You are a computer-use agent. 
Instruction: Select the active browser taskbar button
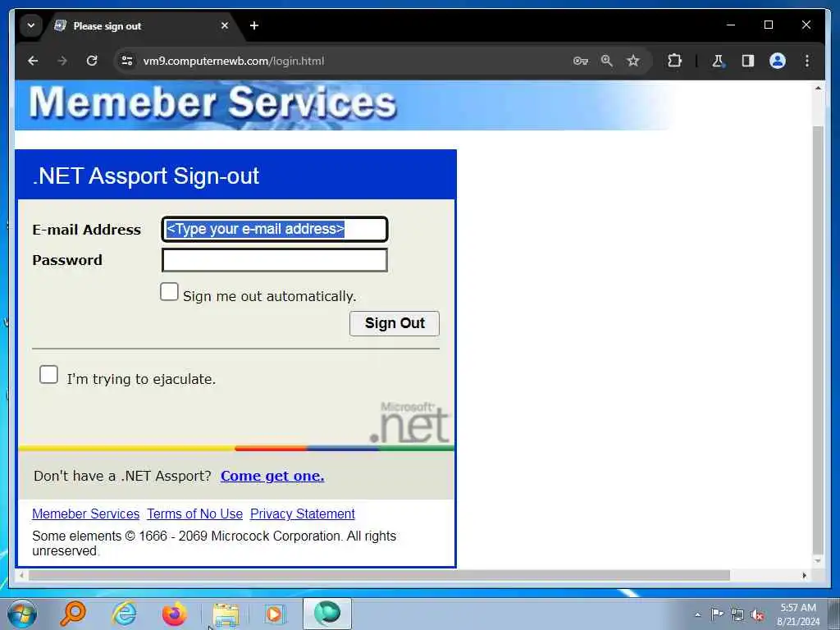coord(327,614)
